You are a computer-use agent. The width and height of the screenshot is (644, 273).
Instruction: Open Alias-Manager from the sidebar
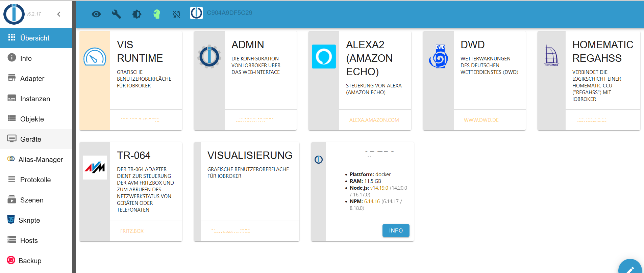36,159
